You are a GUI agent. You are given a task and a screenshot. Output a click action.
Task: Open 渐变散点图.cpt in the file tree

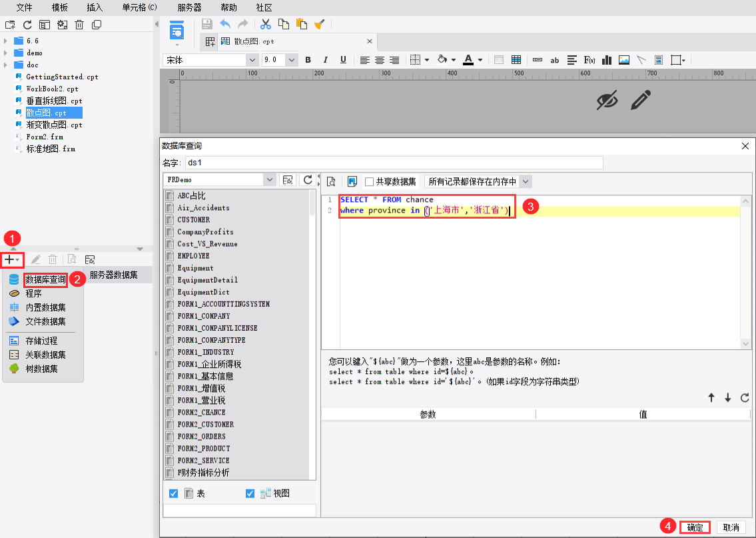54,125
